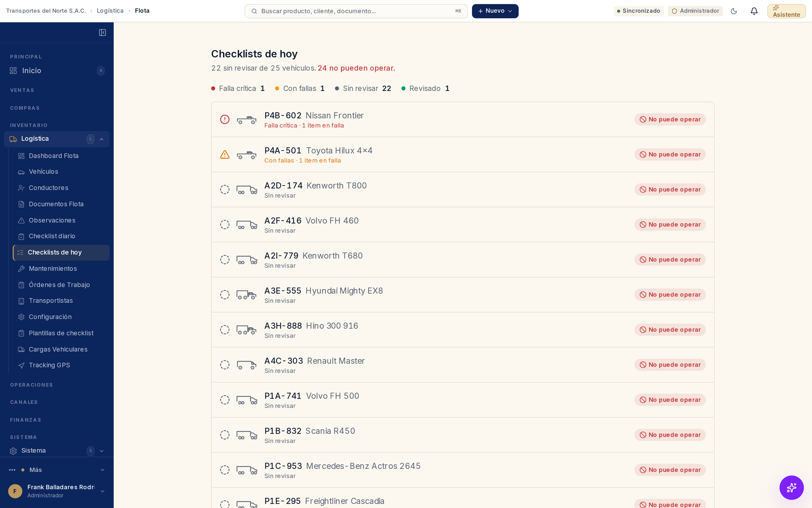Focus the search input field

(356, 11)
